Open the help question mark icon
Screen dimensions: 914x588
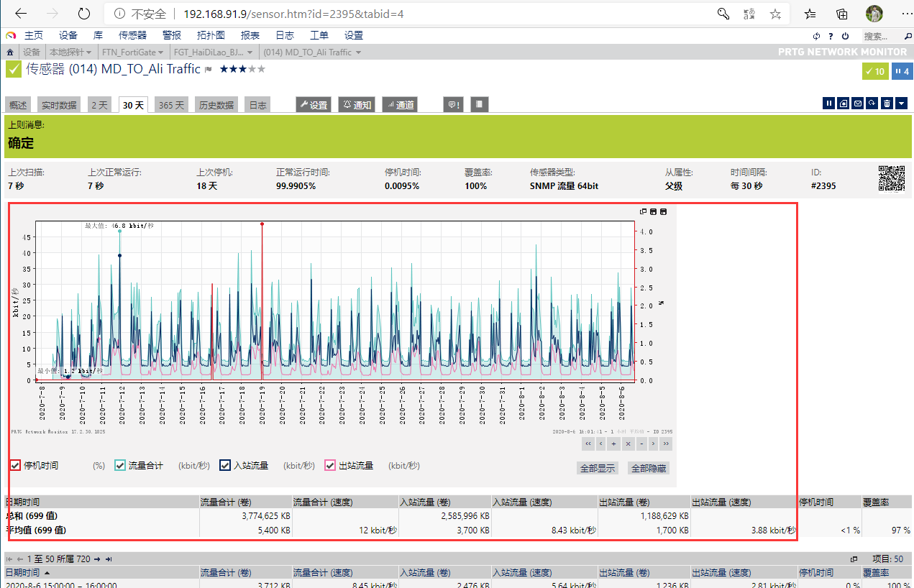click(831, 36)
